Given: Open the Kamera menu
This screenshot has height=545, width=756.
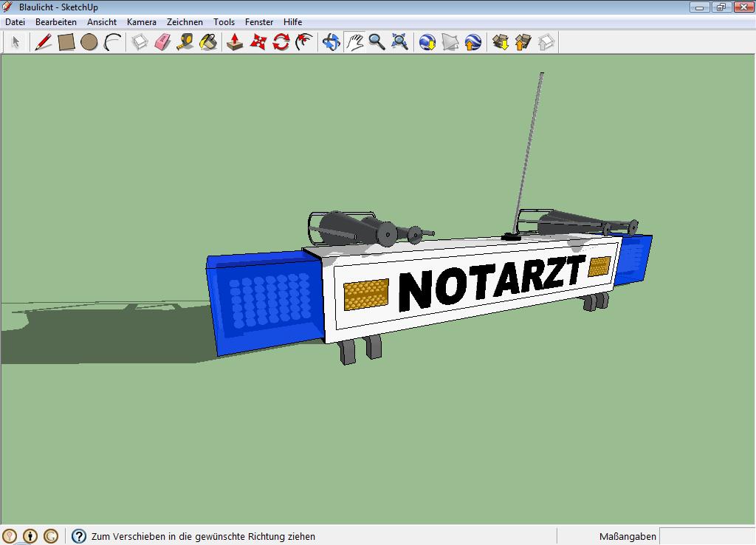Looking at the screenshot, I should [141, 22].
